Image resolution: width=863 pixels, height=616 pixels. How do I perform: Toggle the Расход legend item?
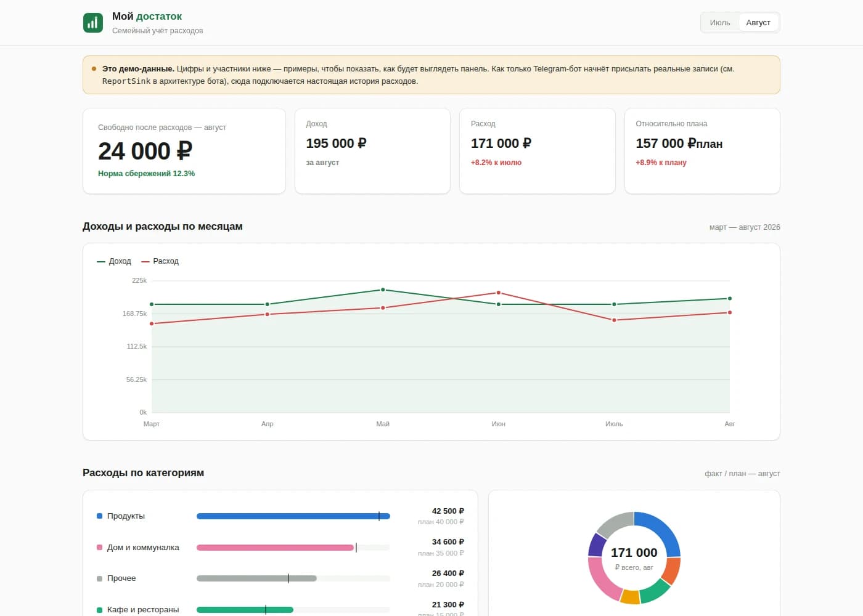click(x=160, y=261)
